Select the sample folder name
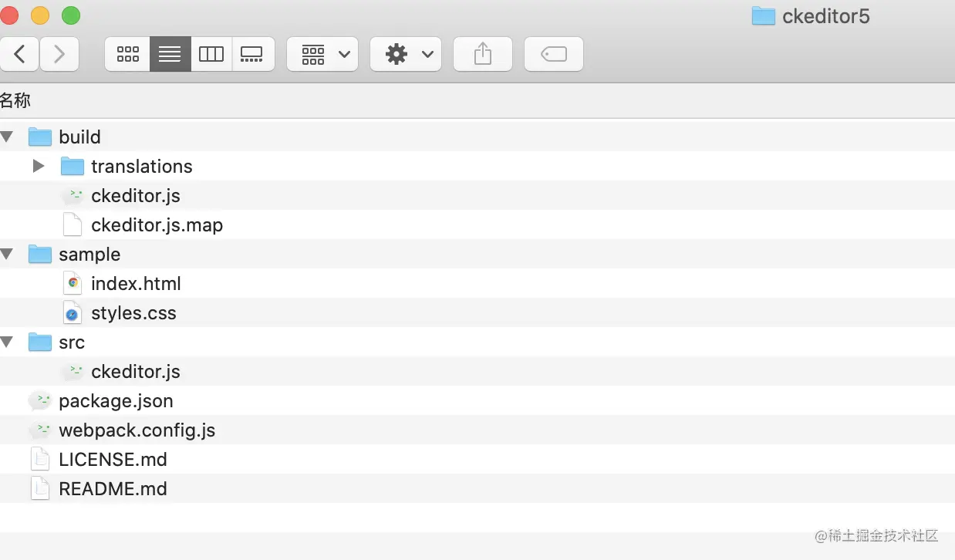This screenshot has width=955, height=560. (89, 254)
